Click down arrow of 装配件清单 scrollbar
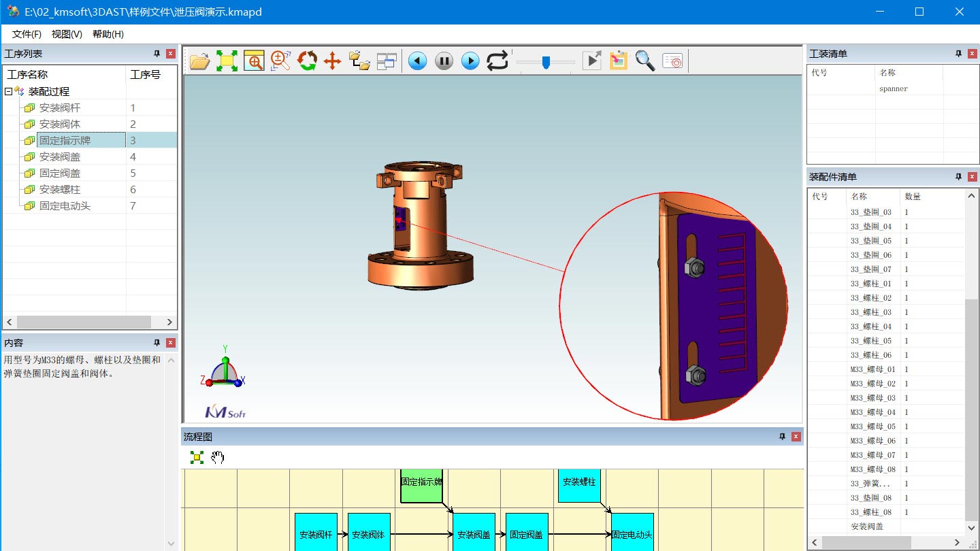Screen dimensions: 980x551 971,527
